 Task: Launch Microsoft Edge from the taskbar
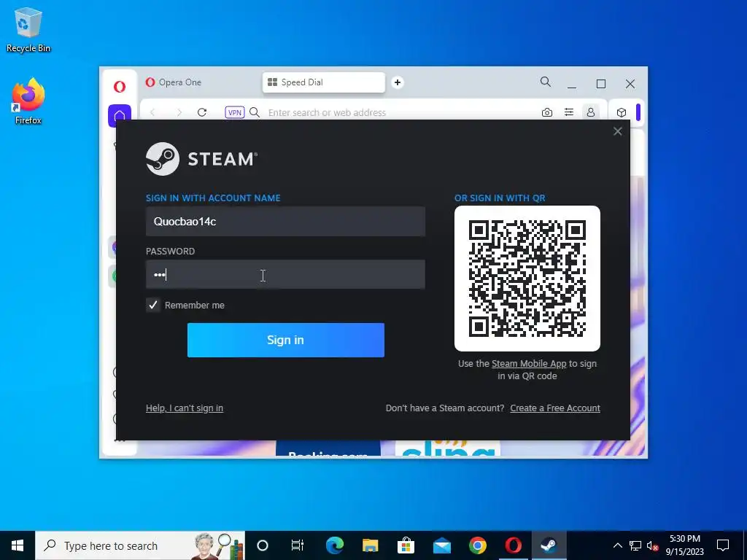pos(334,545)
